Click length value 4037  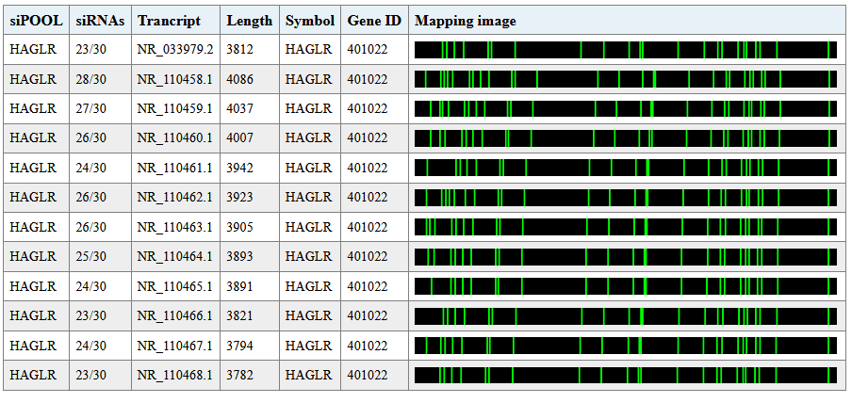click(x=239, y=108)
